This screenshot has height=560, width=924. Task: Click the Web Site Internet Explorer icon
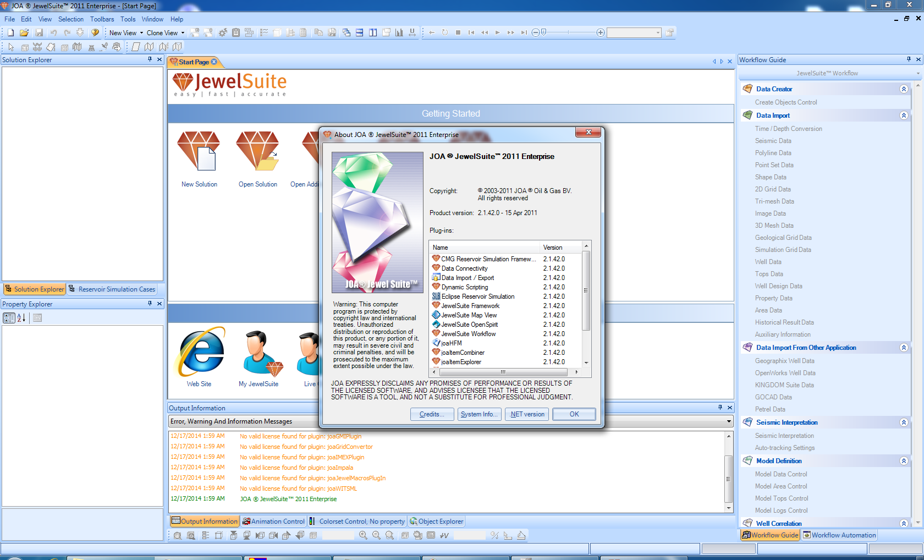coord(200,352)
